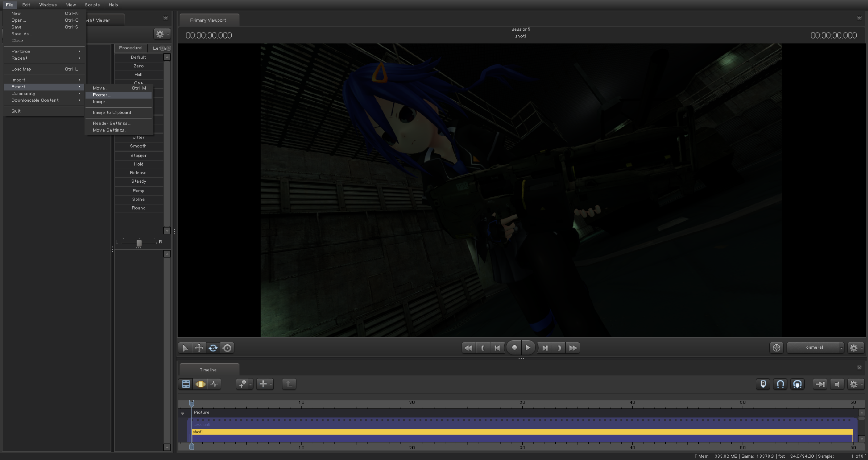Choose Save As in File menu
The image size is (868, 460).
tap(44, 34)
